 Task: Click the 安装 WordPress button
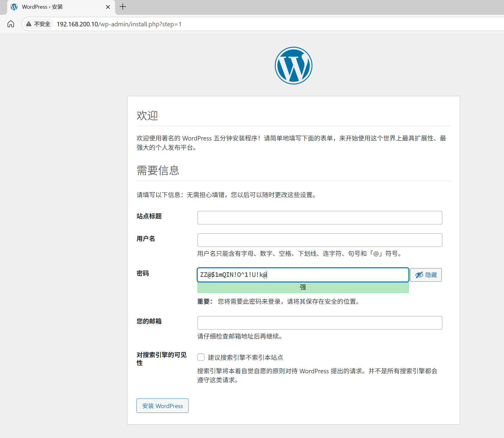[x=163, y=406]
